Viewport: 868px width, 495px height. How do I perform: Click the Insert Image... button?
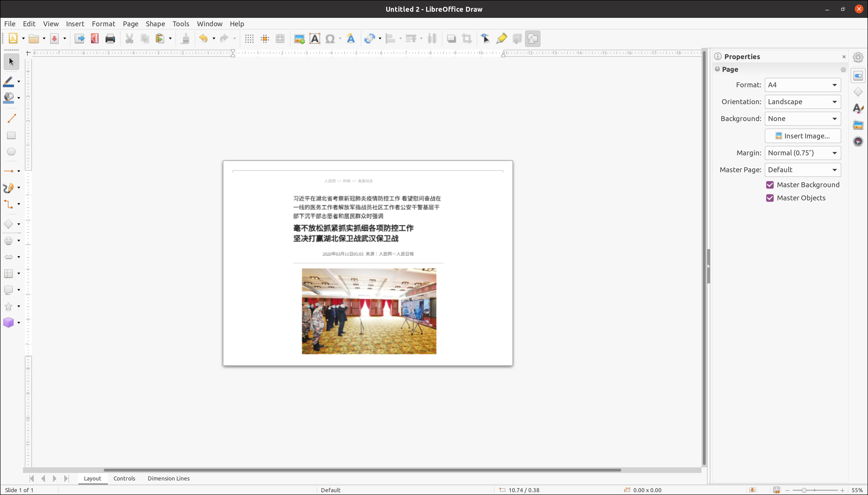[x=803, y=136]
